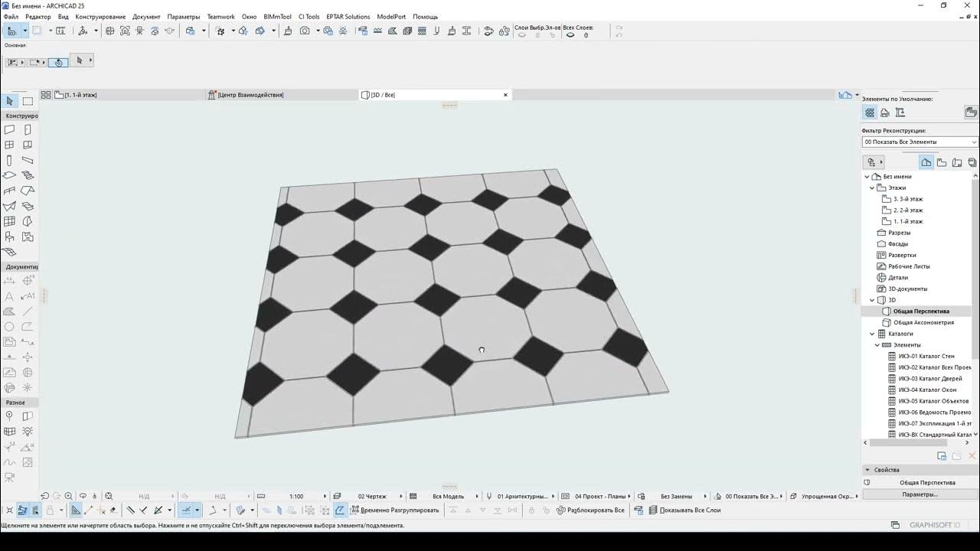980x551 pixels.
Task: Open the Документ menu
Action: coord(146,16)
